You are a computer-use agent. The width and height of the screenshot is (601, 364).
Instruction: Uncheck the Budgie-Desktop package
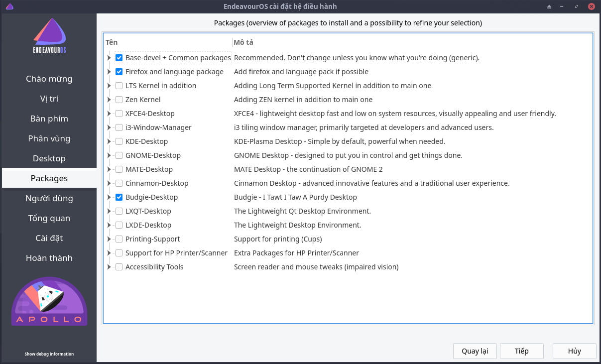tap(119, 197)
